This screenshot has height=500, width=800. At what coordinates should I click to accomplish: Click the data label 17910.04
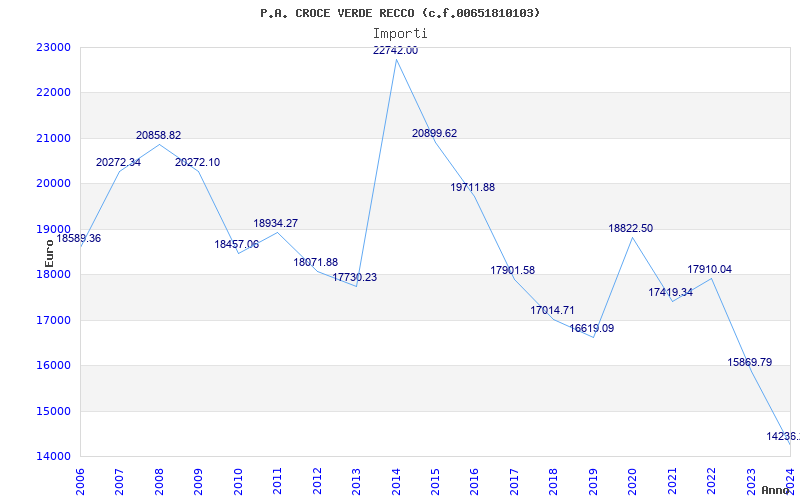point(710,269)
